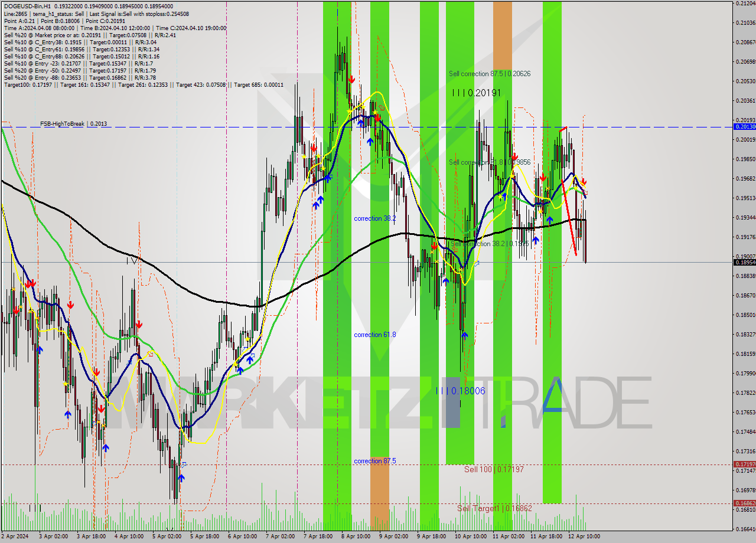Click the 0.20867 price axis label
Image resolution: width=756 pixels, height=543 pixels.
click(x=745, y=42)
